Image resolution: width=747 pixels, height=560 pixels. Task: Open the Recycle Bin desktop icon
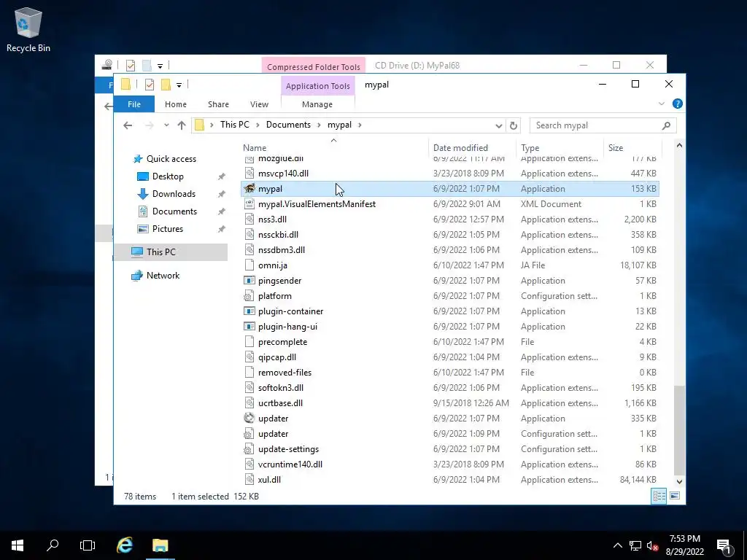point(28,29)
